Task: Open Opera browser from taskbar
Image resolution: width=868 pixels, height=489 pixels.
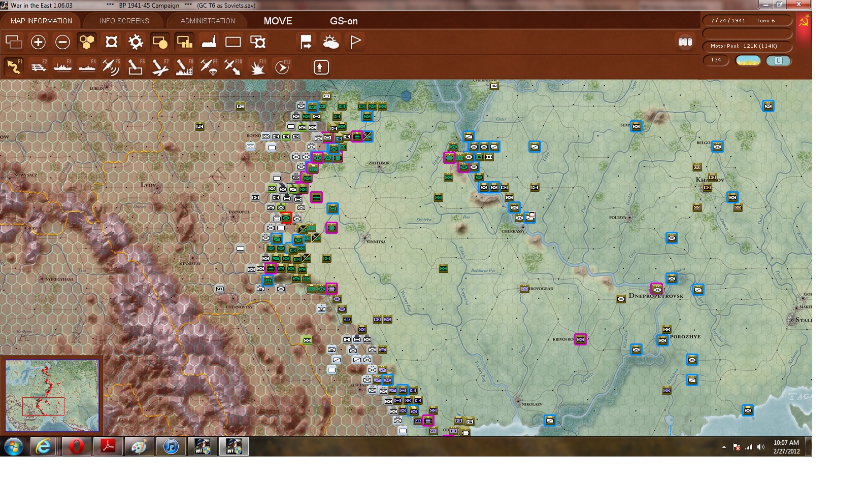Action: coord(76,447)
